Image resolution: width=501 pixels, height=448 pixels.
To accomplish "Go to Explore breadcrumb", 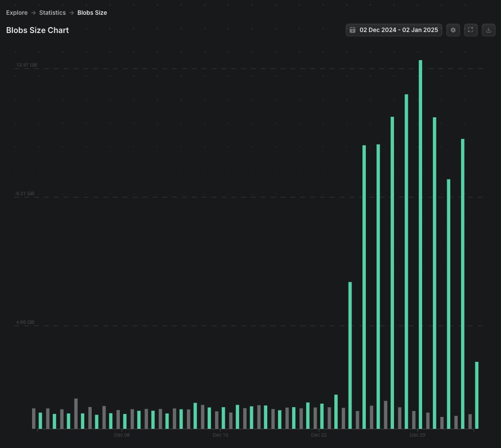I will click(17, 13).
